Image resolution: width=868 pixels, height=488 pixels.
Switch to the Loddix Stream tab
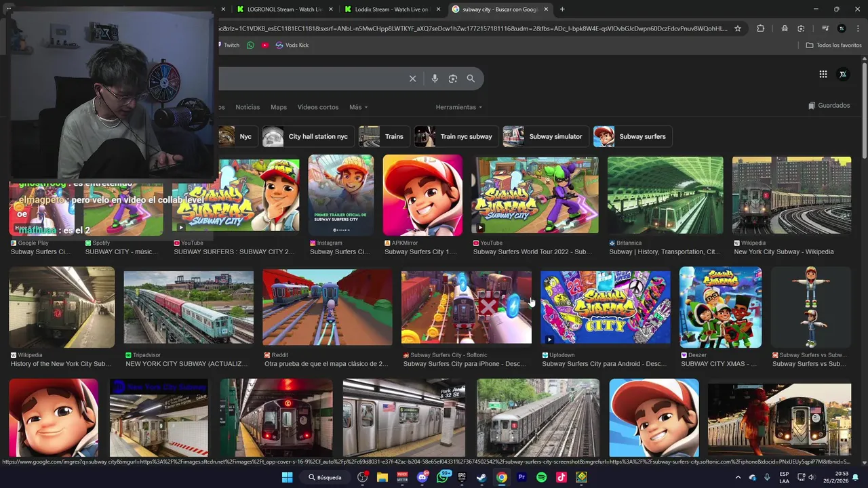point(392,9)
